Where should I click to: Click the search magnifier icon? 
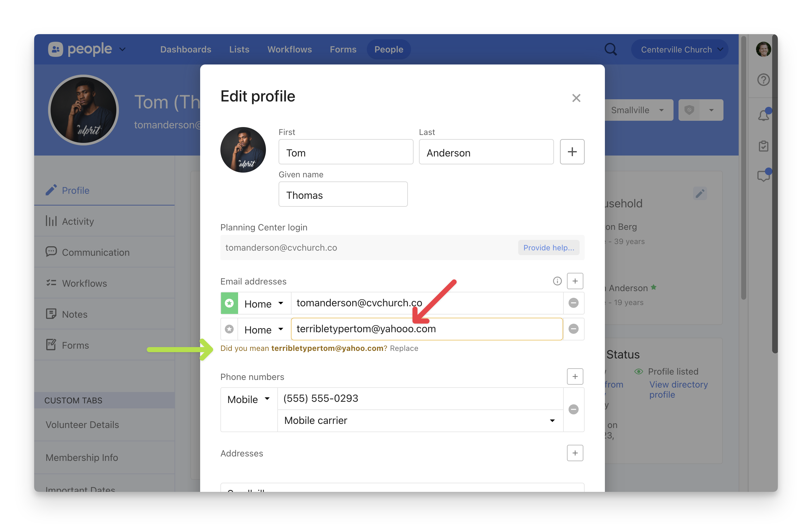tap(610, 49)
